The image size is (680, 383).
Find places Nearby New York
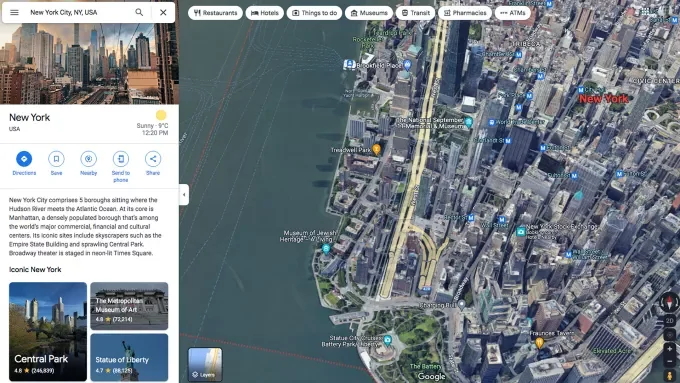coord(88,163)
